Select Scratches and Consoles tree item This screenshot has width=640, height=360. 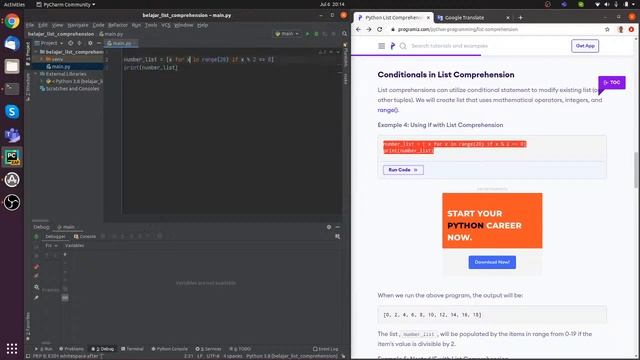click(x=69, y=89)
